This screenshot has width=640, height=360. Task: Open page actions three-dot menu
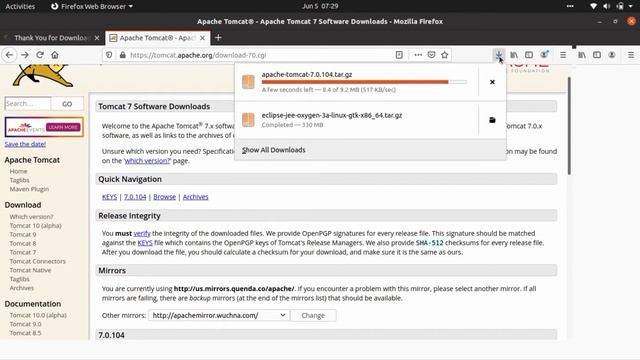418,55
